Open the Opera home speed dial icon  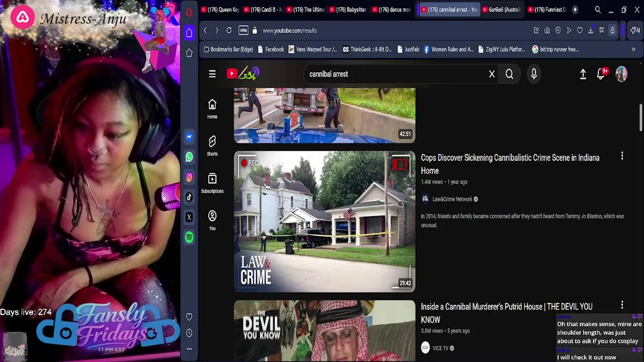click(x=189, y=33)
